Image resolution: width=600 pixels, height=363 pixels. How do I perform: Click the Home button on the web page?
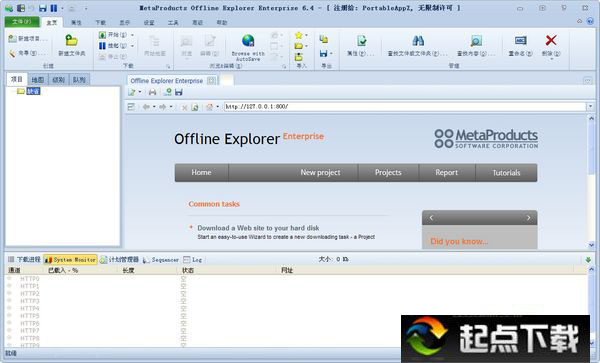coord(202,173)
